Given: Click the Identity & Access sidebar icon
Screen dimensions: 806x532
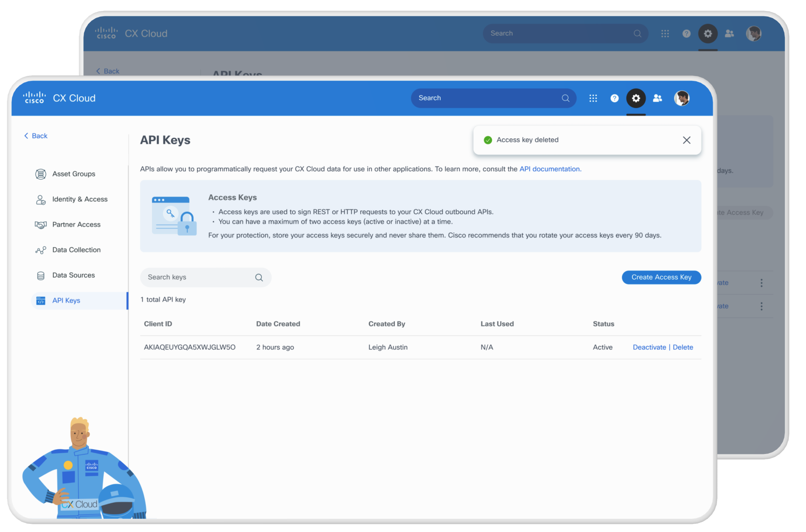Looking at the screenshot, I should pyautogui.click(x=41, y=199).
